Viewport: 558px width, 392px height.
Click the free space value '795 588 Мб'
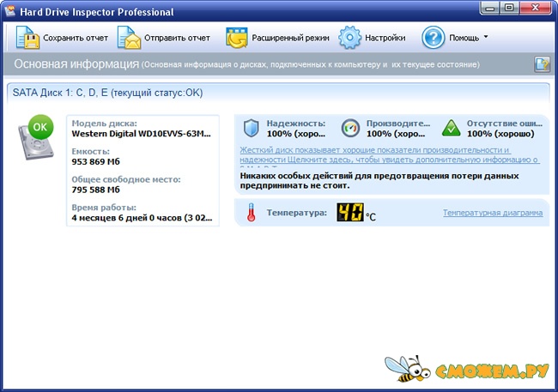(96, 190)
